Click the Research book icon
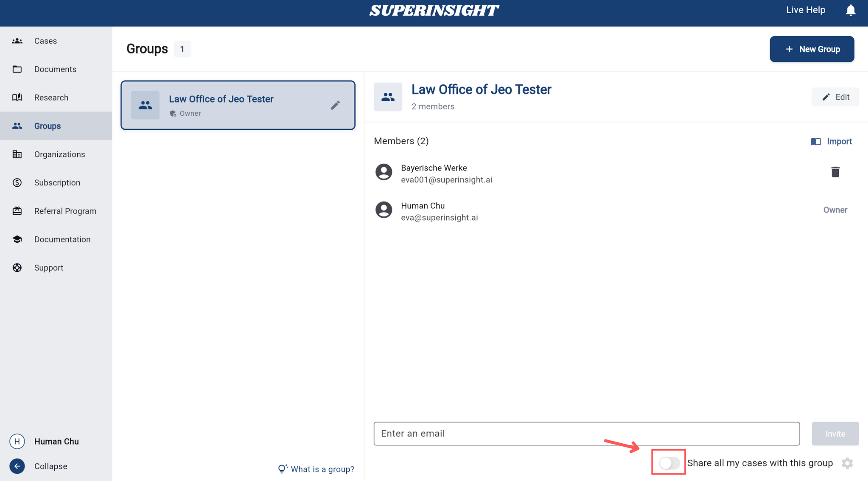The height and width of the screenshot is (481, 868). pos(17,98)
